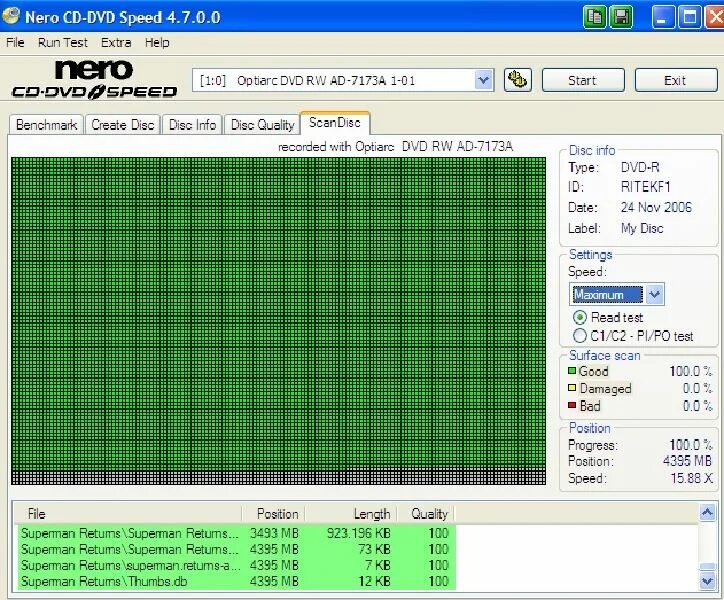Open the Extra menu

116,42
